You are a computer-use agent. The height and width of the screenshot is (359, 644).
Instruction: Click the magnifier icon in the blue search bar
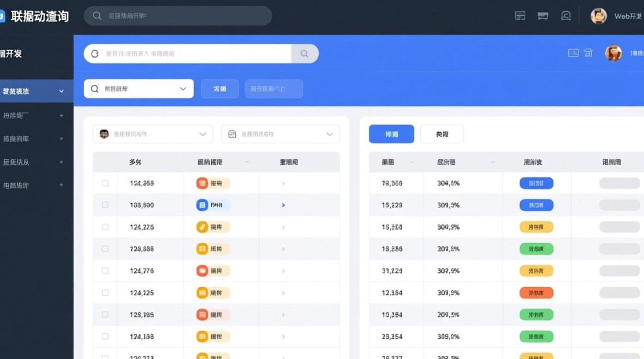305,54
